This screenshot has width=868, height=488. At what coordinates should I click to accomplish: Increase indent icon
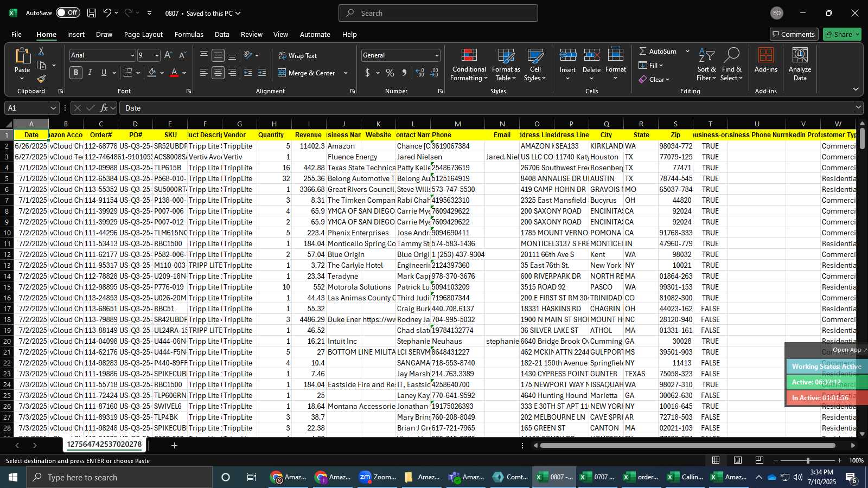click(262, 73)
